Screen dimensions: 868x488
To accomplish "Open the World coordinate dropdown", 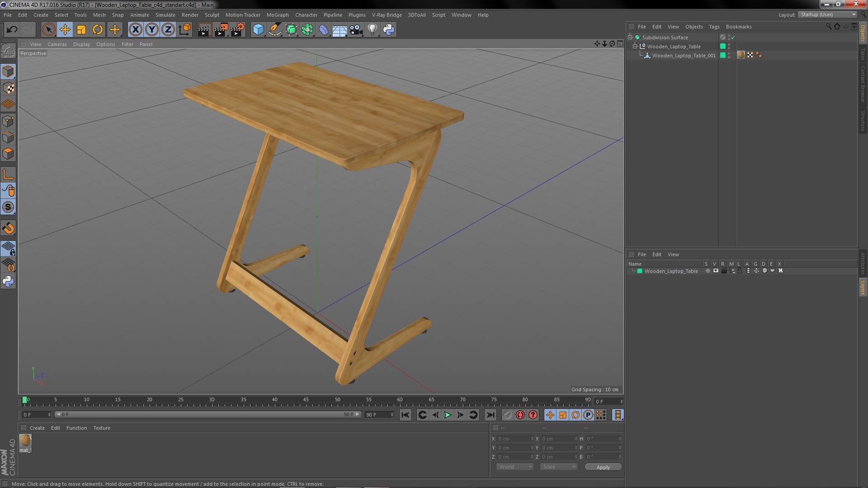I will (x=515, y=467).
